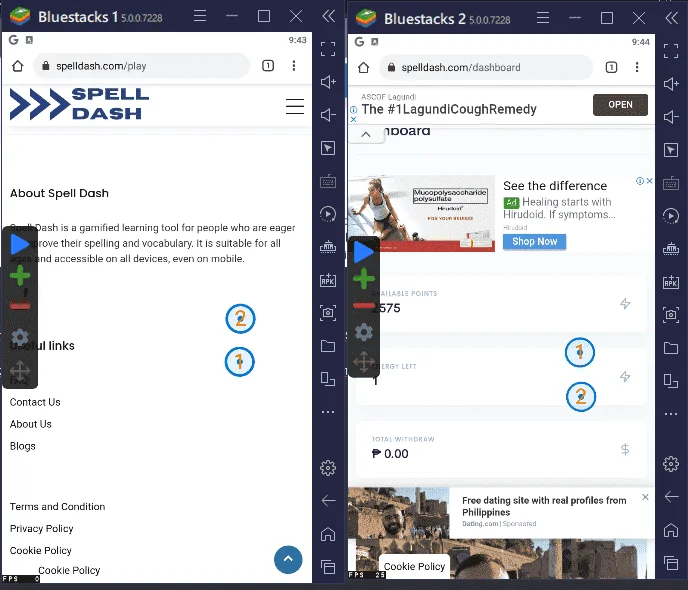688x590 pixels.
Task: Open the Terms and Condition link
Action: coord(57,507)
